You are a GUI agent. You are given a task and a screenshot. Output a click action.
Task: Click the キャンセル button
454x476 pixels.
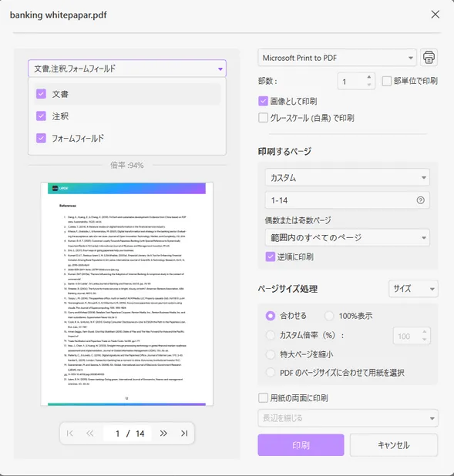coord(394,445)
